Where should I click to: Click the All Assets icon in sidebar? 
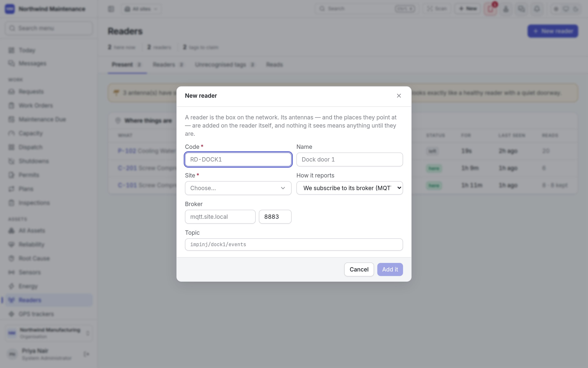11,230
